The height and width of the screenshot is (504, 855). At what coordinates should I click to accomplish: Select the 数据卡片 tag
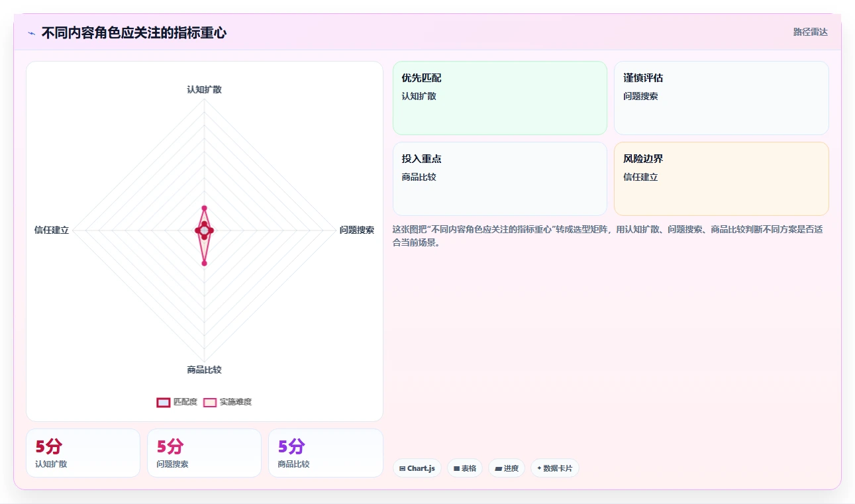tap(555, 468)
